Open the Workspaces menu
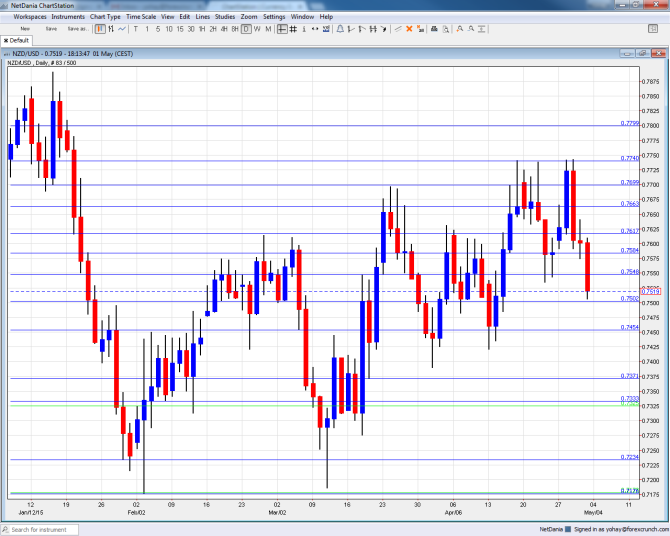Image resolution: width=670 pixels, height=536 pixels. (x=30, y=17)
